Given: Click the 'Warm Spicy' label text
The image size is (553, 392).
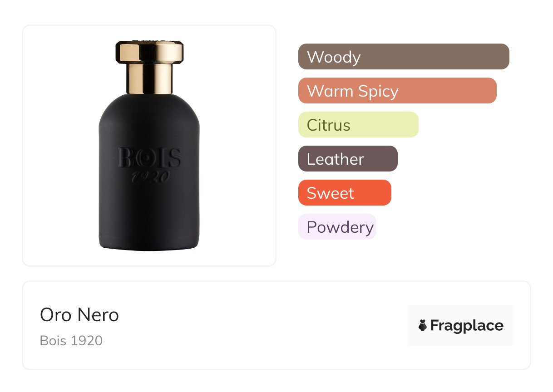Looking at the screenshot, I should pyautogui.click(x=352, y=91).
